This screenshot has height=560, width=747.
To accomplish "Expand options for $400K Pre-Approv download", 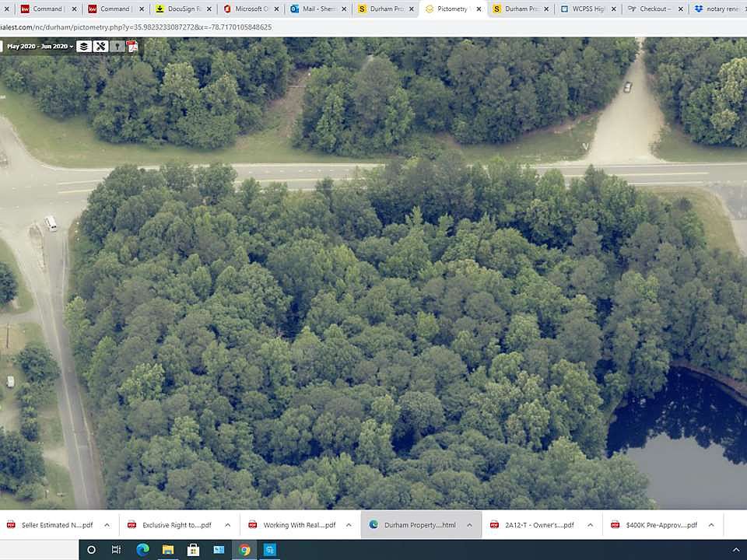I will pyautogui.click(x=711, y=525).
